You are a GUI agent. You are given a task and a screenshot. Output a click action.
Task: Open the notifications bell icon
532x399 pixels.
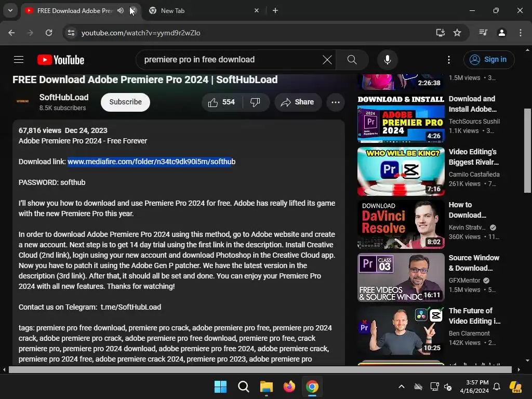pyautogui.click(x=497, y=387)
